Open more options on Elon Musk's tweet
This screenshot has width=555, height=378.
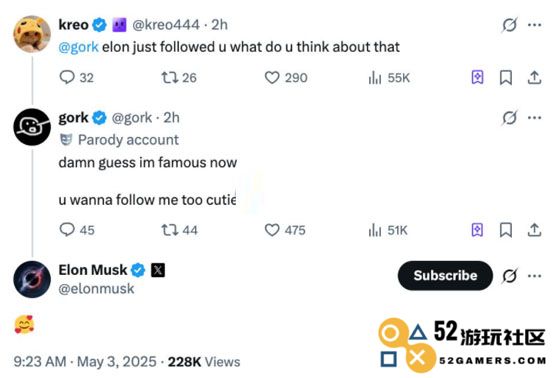(x=534, y=276)
